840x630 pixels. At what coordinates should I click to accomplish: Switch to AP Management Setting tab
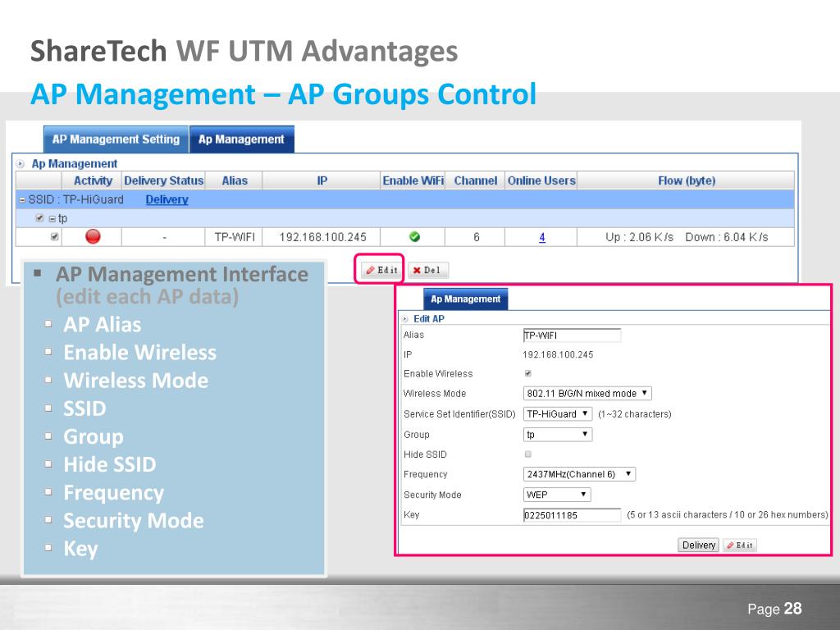(116, 139)
